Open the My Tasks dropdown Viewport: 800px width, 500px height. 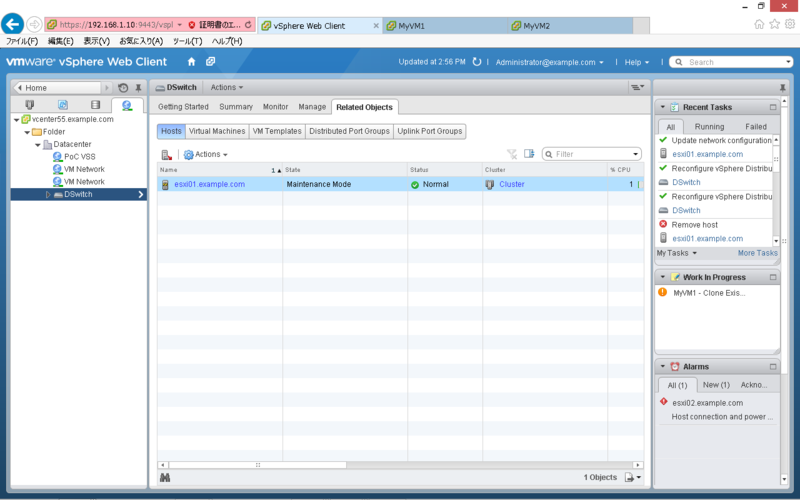(677, 253)
